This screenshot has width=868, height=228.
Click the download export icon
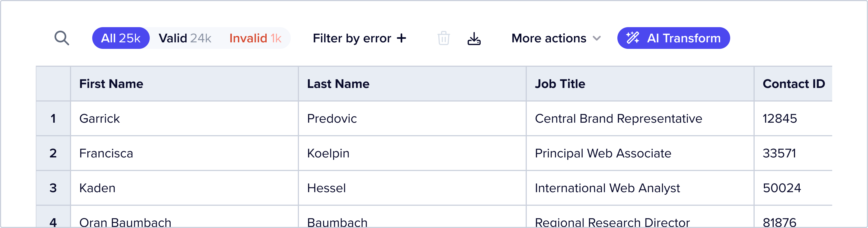(474, 39)
